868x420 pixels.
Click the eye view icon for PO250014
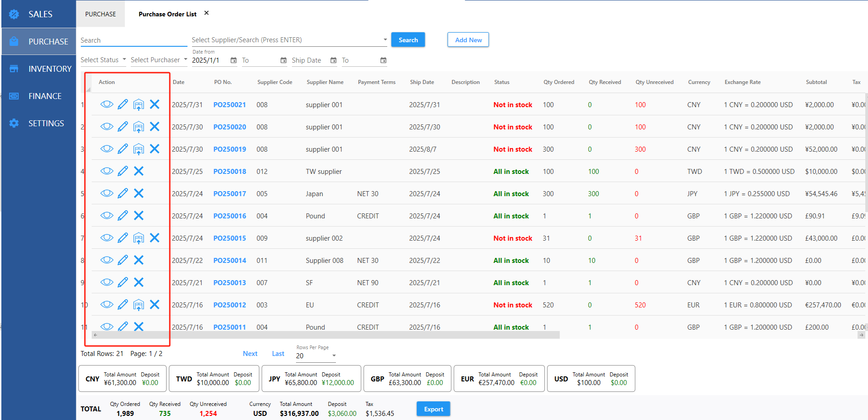coord(107,260)
